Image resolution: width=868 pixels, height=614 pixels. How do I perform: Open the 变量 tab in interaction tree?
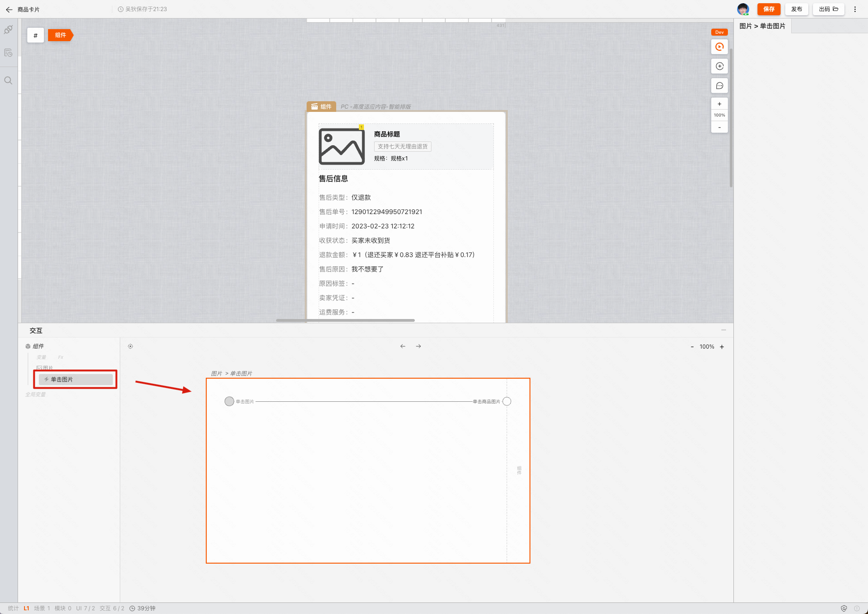click(42, 357)
